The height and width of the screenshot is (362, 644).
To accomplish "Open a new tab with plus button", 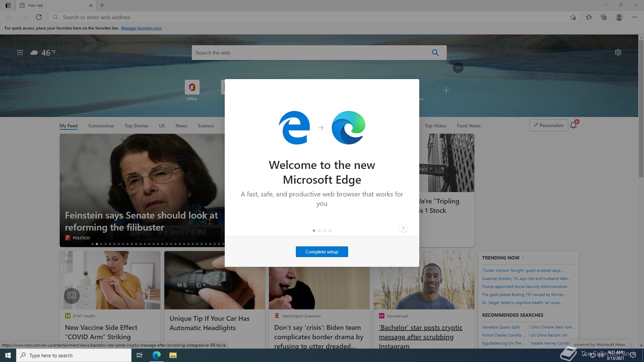I will tap(102, 5).
